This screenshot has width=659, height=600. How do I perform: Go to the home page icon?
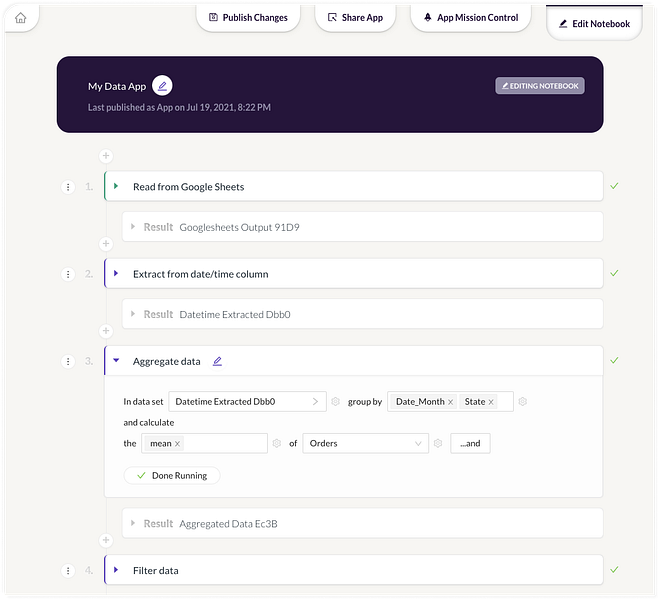(21, 18)
